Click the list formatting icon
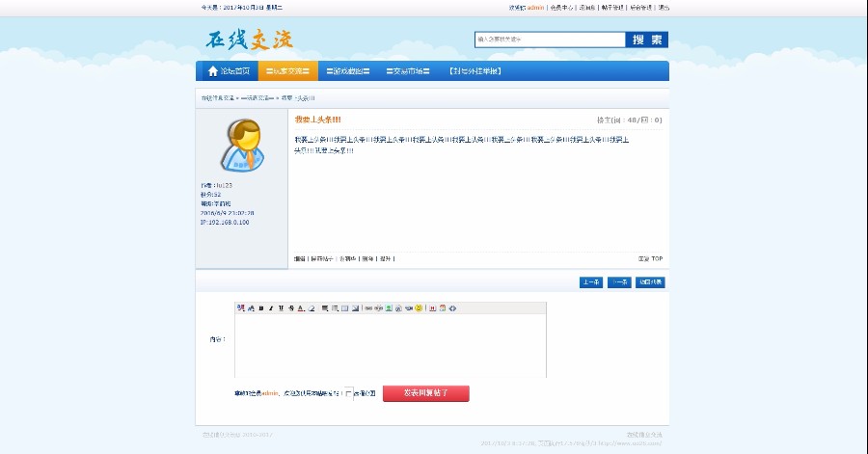This screenshot has height=454, width=868. pos(335,308)
